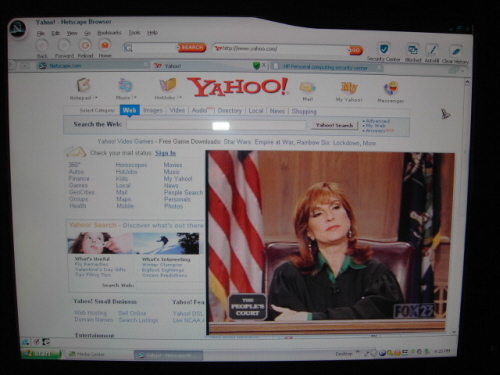Open the Yahoo Messenger icon
Viewport: 500px width, 375px height.
pos(391,88)
